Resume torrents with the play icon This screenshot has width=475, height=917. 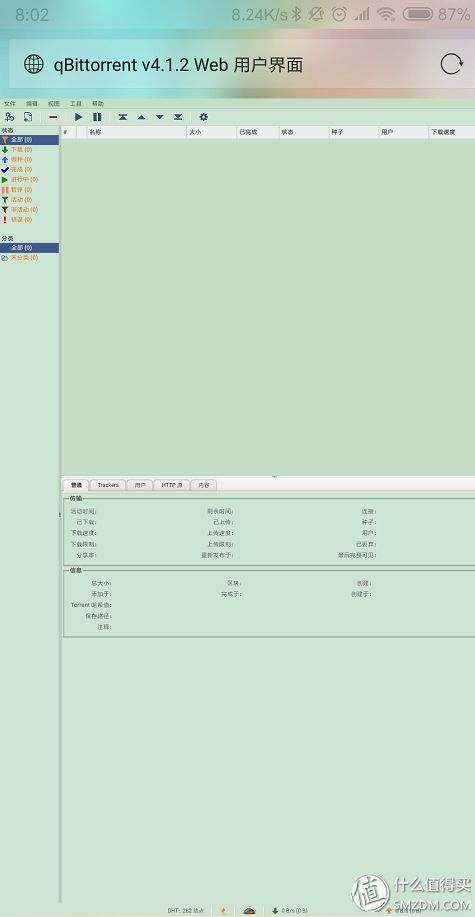pos(78,117)
